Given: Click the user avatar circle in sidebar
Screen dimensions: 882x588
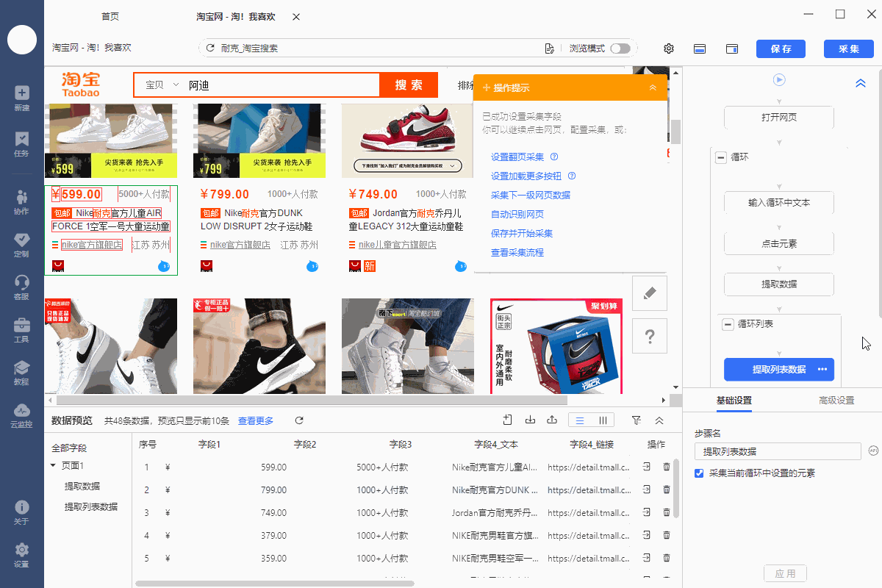Looking at the screenshot, I should (x=22, y=39).
